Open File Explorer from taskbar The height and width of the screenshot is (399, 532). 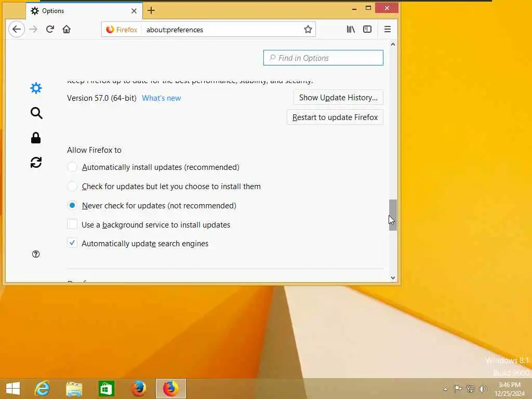pyautogui.click(x=74, y=389)
